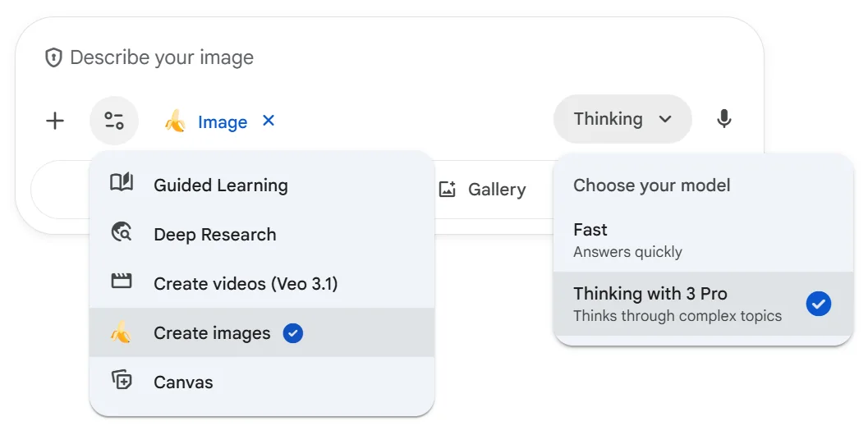Screen dimensions: 868x435
Task: Click the plus add-files icon
Action: 55,121
